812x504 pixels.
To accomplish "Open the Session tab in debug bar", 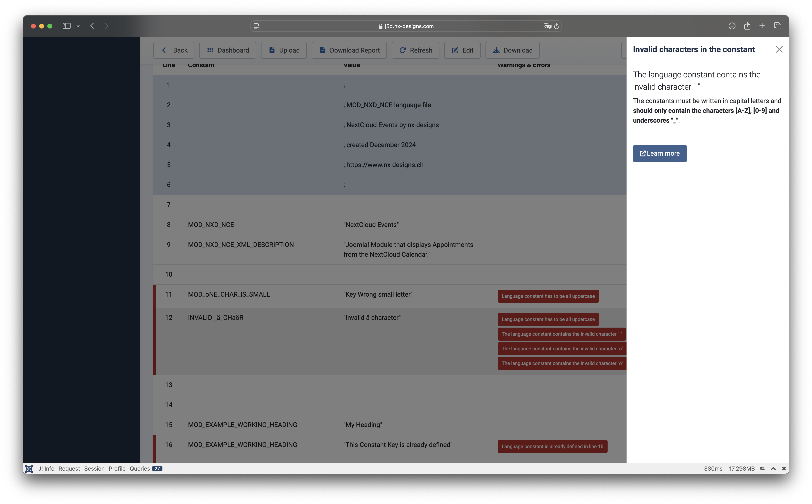I will (x=94, y=468).
